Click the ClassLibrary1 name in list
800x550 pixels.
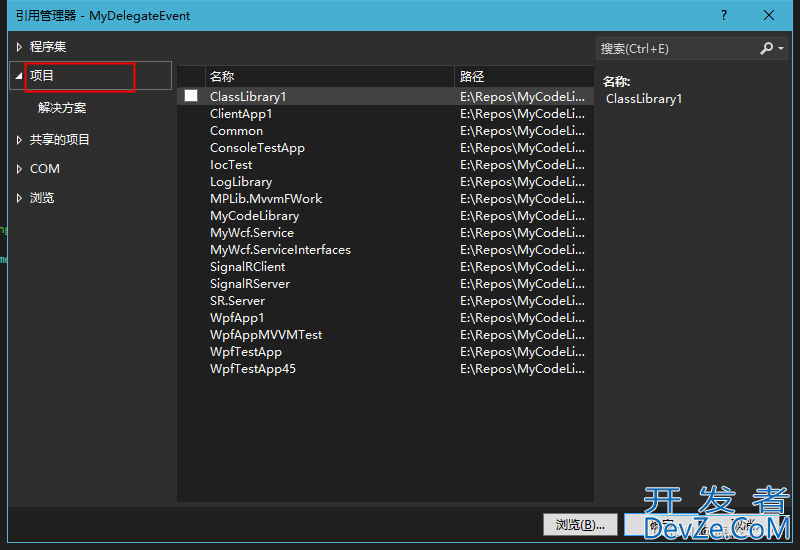[x=248, y=96]
